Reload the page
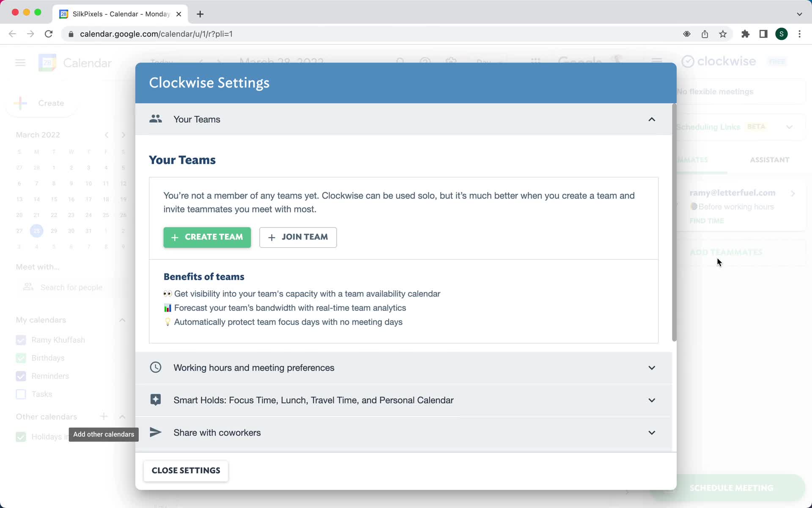 click(x=49, y=34)
